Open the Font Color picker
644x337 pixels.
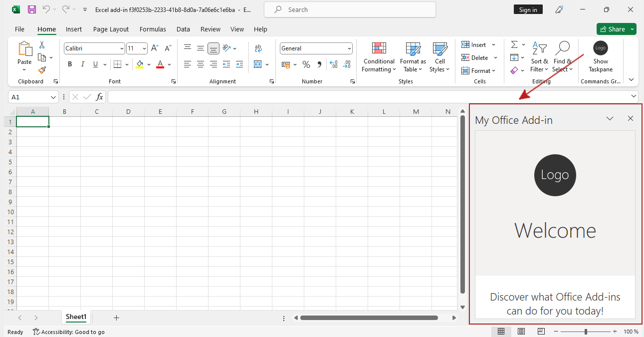pos(168,64)
